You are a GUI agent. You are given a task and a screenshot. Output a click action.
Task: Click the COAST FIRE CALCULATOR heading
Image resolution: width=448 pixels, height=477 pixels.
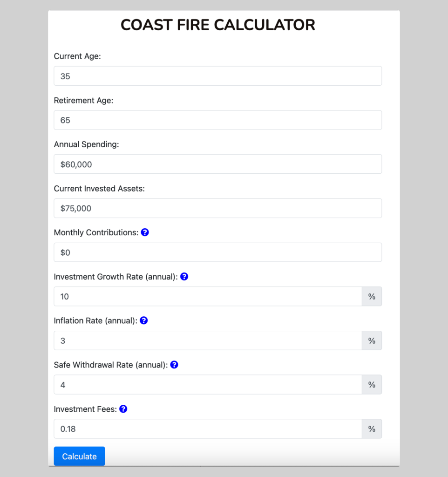pos(217,25)
